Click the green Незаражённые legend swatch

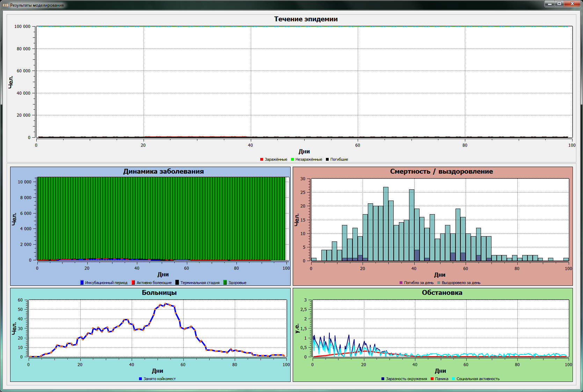point(292,159)
